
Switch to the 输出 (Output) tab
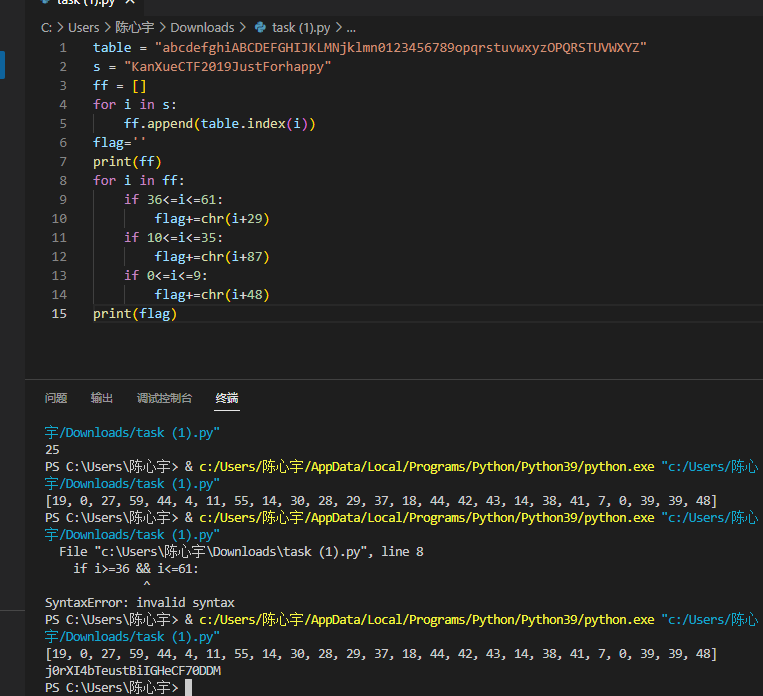102,398
